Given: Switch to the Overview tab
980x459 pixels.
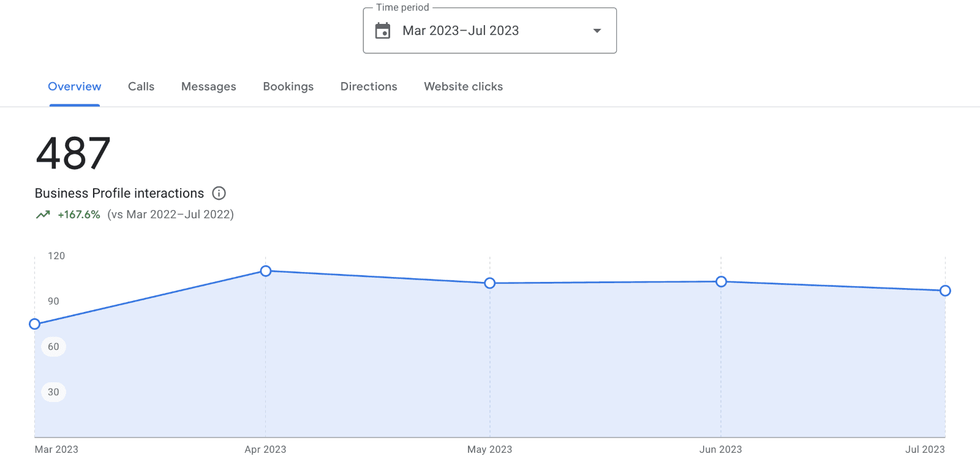Looking at the screenshot, I should (x=75, y=86).
